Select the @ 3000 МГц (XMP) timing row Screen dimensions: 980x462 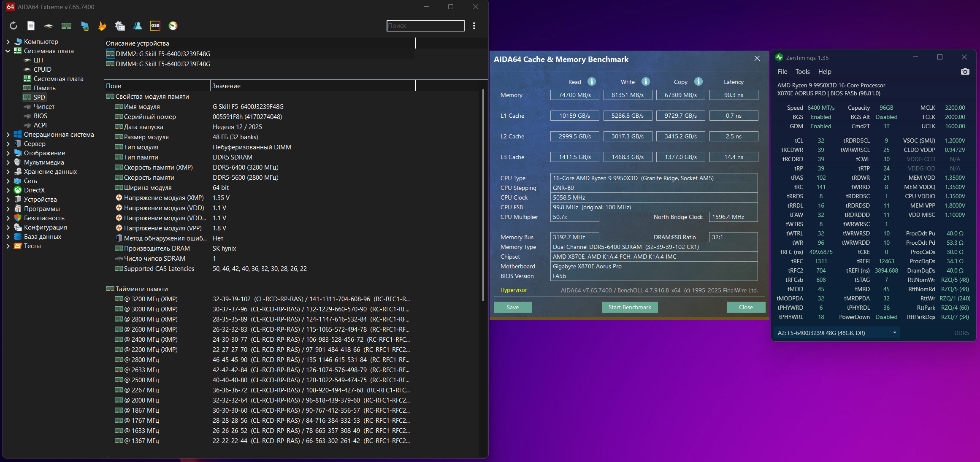(x=262, y=309)
